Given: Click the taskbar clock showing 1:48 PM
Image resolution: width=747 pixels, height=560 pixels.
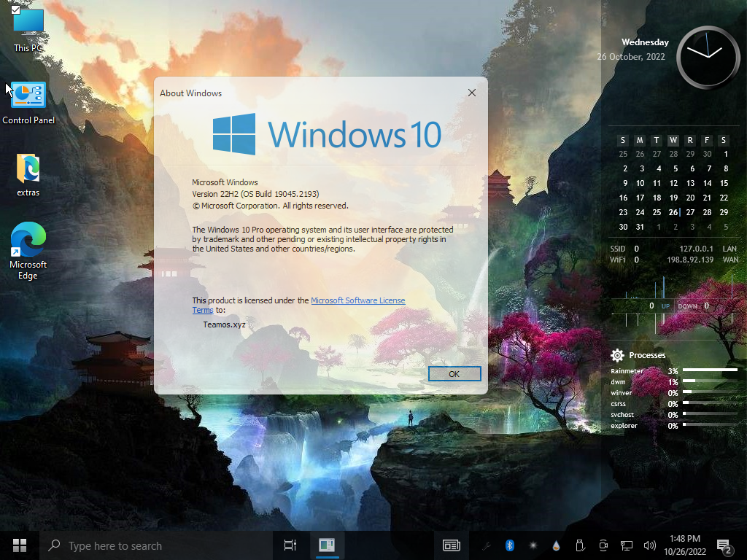Looking at the screenshot, I should (x=684, y=545).
